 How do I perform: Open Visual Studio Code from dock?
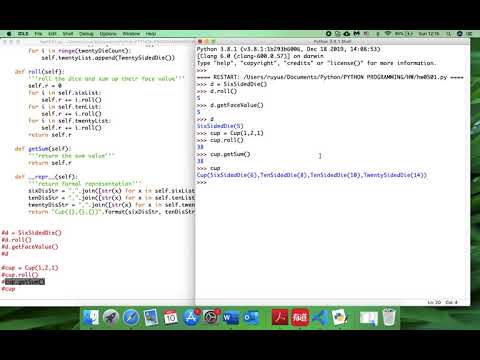click(x=320, y=317)
